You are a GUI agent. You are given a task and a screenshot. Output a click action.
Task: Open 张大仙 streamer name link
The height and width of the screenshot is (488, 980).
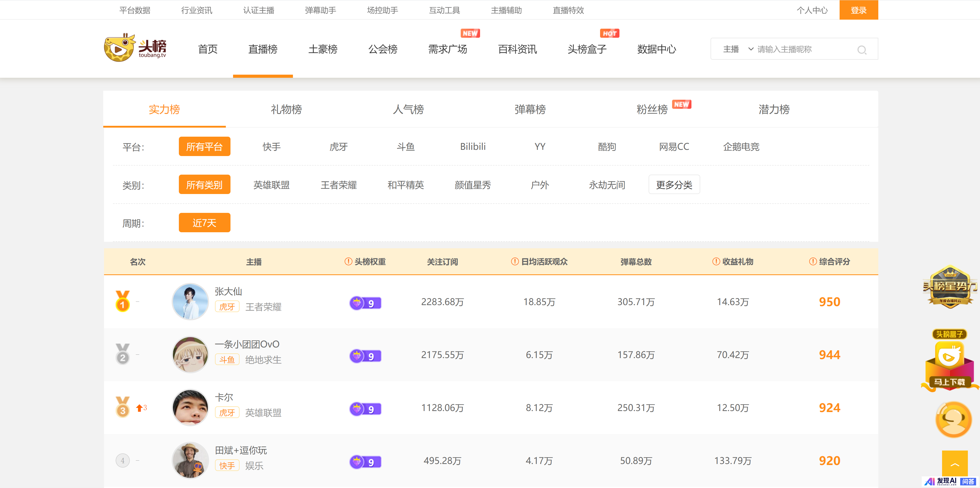228,291
